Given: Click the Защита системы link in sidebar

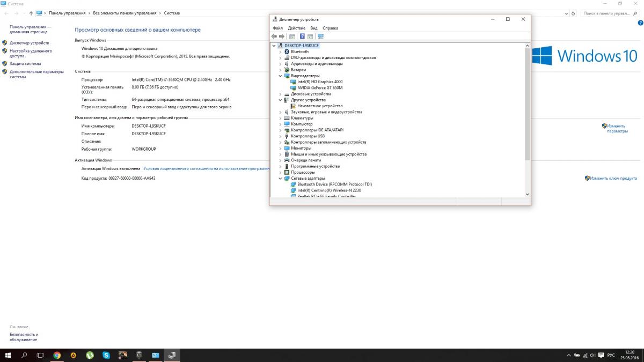Looking at the screenshot, I should [25, 63].
